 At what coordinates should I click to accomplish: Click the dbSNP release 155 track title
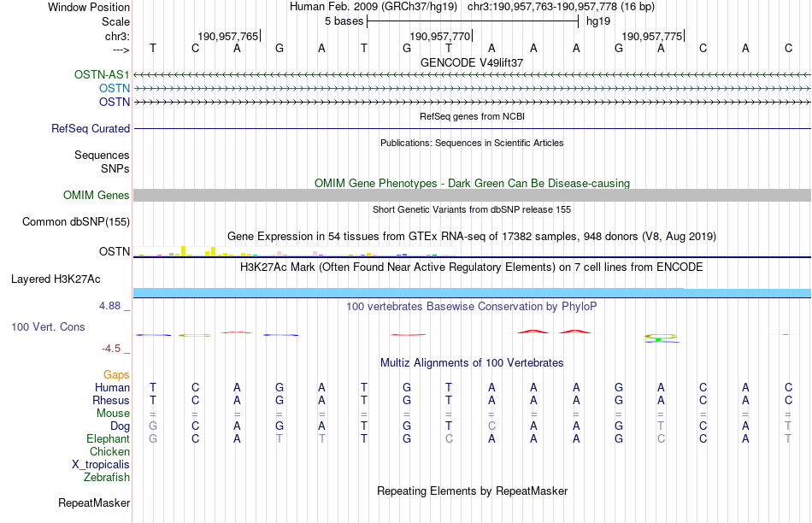pos(472,209)
